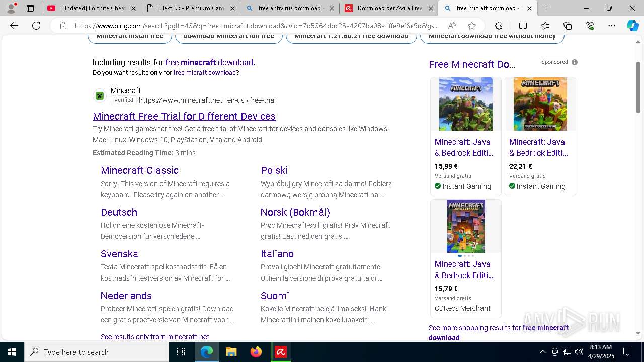Viewport: 644px width, 362px height.
Task: Open the notification center icon
Action: coord(627,352)
